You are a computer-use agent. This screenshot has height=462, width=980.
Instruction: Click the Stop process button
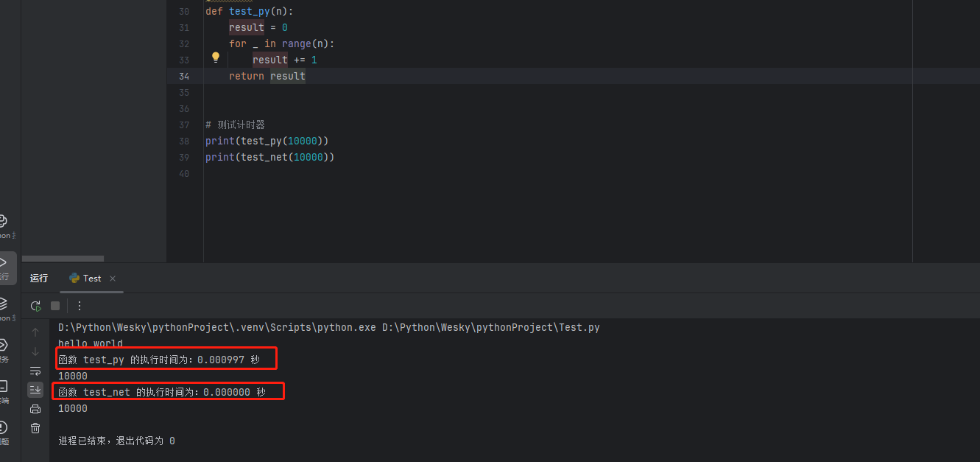(x=55, y=306)
